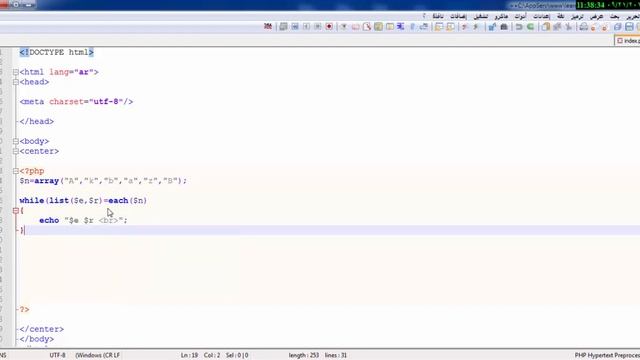Start macro recording with the red dot icon
The width and height of the screenshot is (640, 360).
[329, 27]
